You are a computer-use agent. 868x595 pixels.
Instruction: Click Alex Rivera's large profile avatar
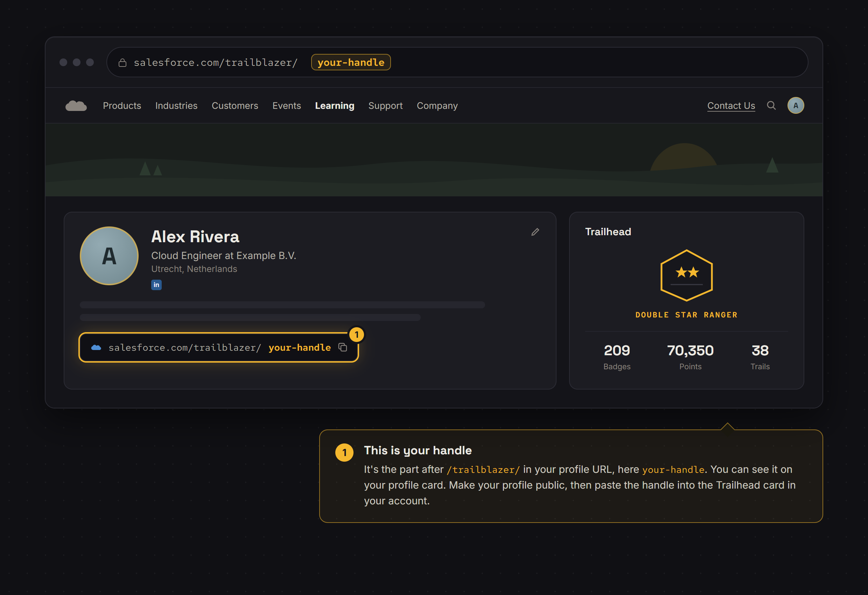[109, 256]
